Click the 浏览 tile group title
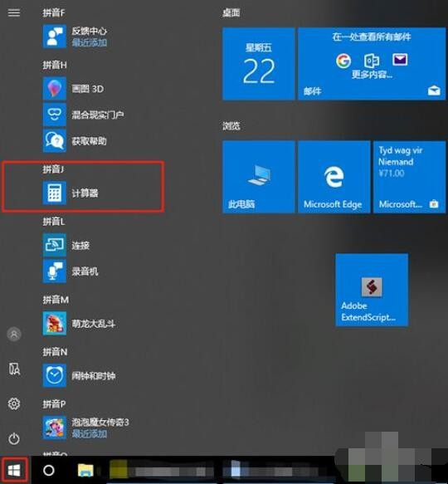 [231, 126]
